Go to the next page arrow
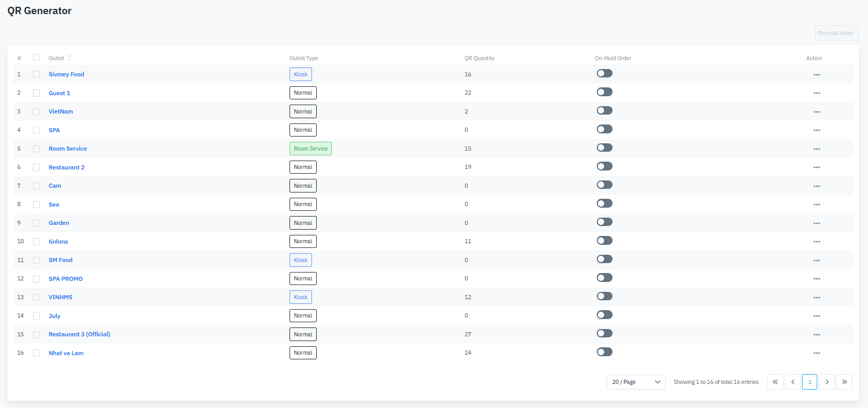 (827, 382)
